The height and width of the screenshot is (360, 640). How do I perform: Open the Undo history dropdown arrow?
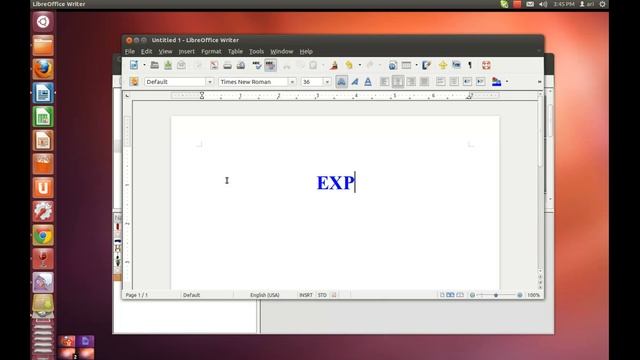(360, 65)
